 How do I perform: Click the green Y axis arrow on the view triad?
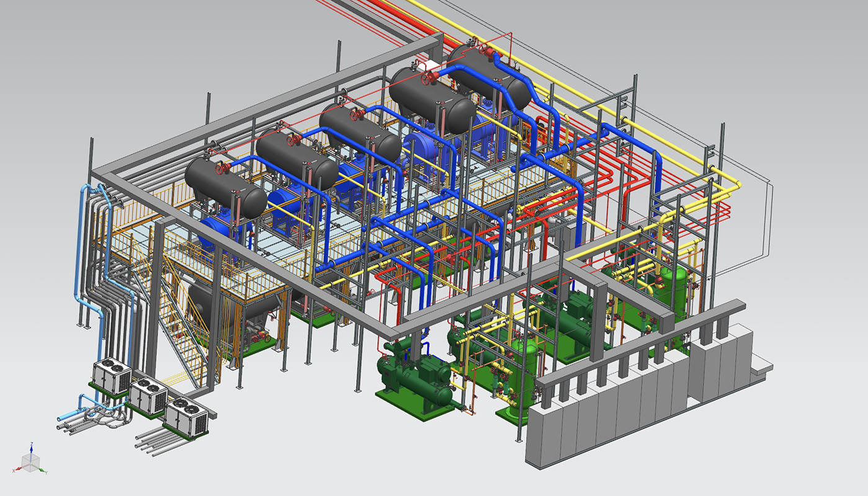point(43,471)
